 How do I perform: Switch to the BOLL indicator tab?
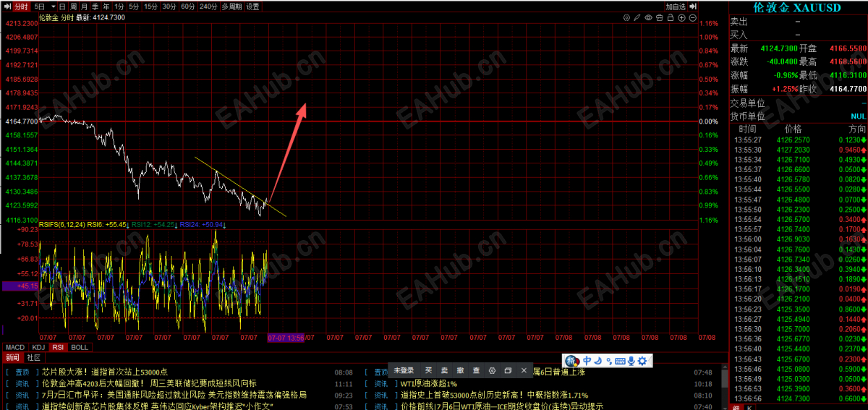pyautogui.click(x=80, y=347)
